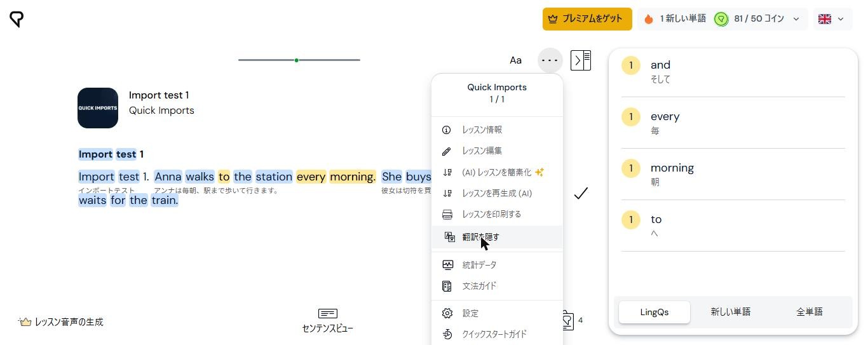The image size is (868, 345).
Task: Click the word 'for' in lesson
Action: coord(118,200)
